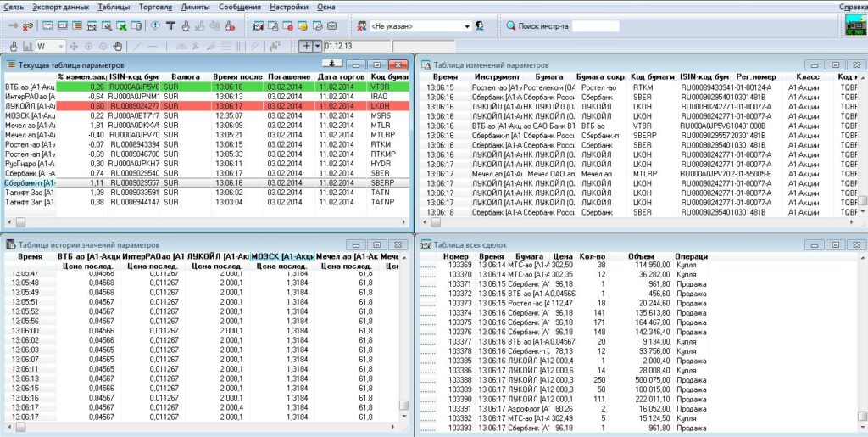Image resolution: width=868 pixels, height=437 pixels.
Task: Select the ЛУКОЙЛ row in current parameters table
Action: 28,105
